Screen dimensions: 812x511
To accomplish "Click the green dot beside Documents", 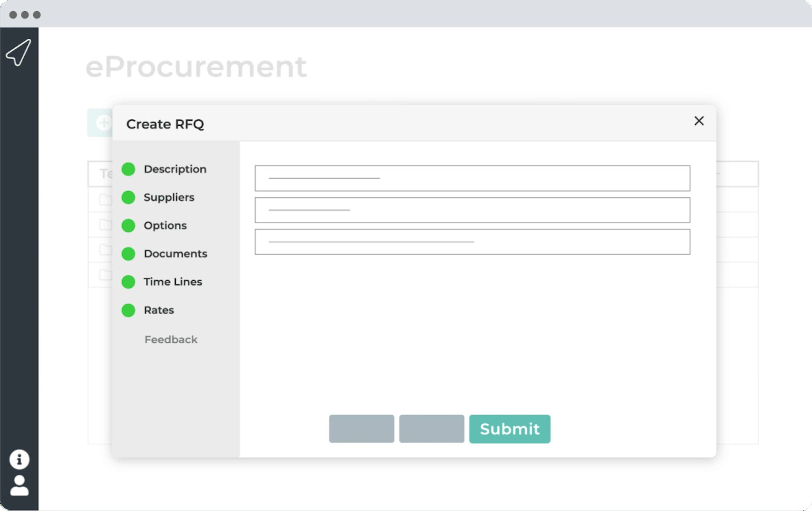I will (128, 254).
